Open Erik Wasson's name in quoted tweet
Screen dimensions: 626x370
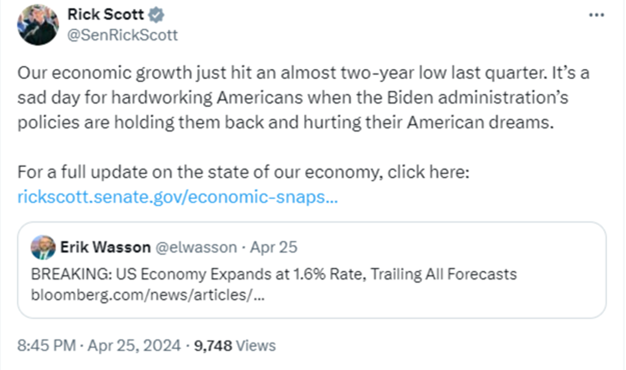[x=105, y=247]
